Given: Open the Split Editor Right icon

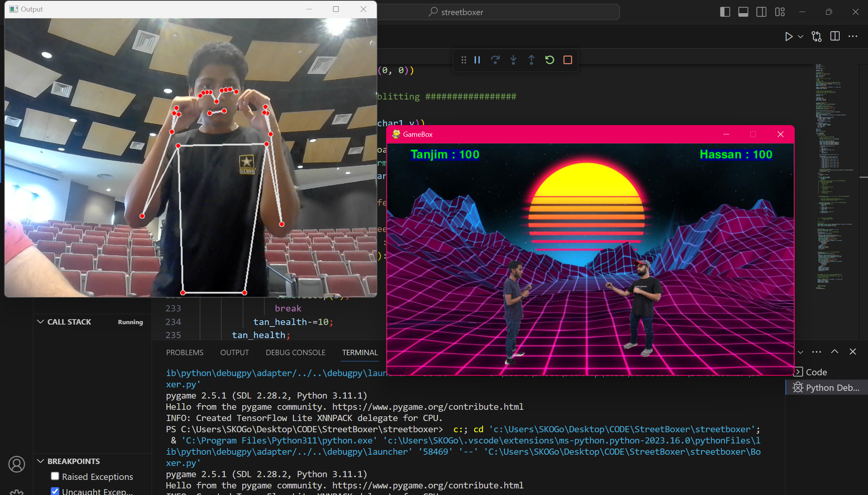Looking at the screenshot, I should [835, 36].
